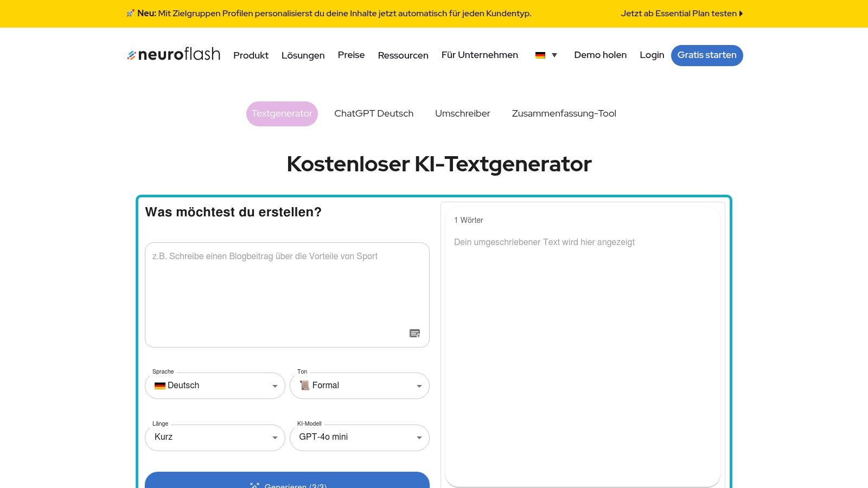Open the template icon in prompt box
Image resolution: width=868 pixels, height=488 pixels.
pos(414,333)
